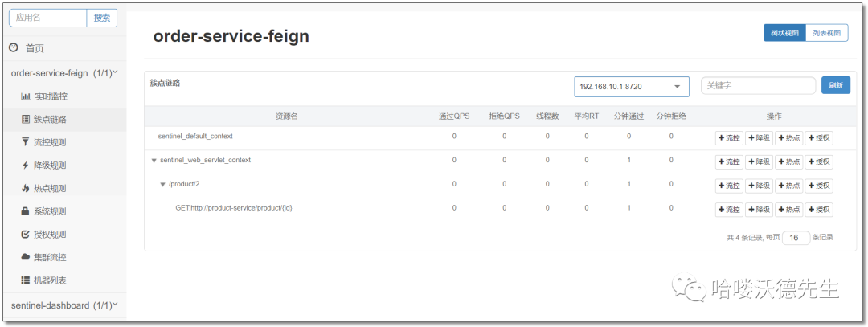Click the check icon beside 授权规则
Screen dimensions: 868x327
click(26, 235)
